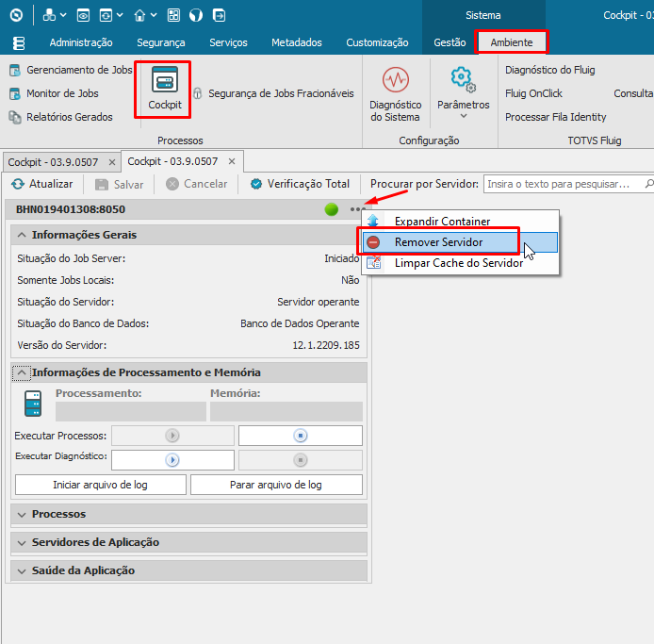Open Relatórios Gerados

point(60,117)
